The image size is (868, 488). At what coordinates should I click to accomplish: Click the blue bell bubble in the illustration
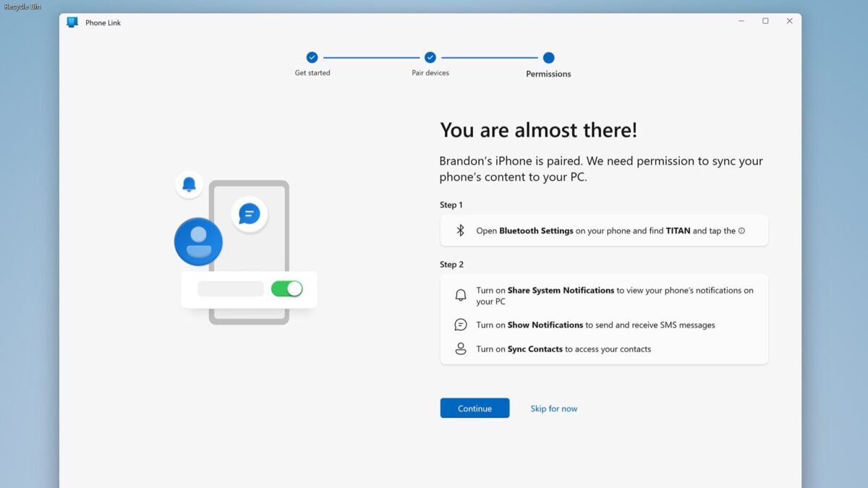pyautogui.click(x=189, y=184)
